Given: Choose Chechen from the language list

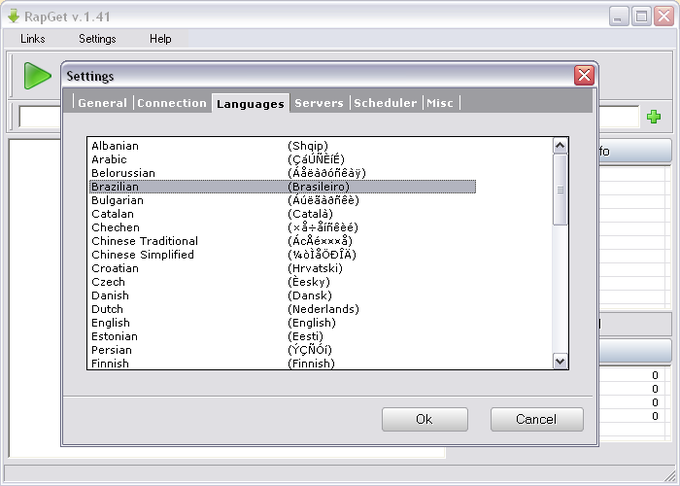Looking at the screenshot, I should 282,227.
